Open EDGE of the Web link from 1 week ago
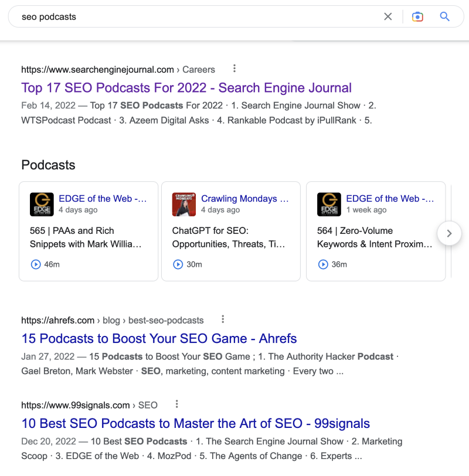The image size is (469, 476). point(390,199)
